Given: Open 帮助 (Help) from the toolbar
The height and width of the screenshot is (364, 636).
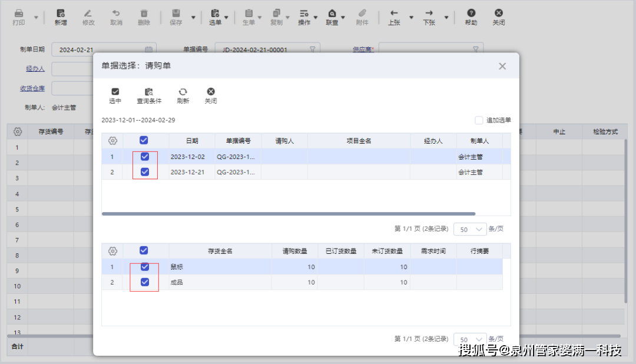Looking at the screenshot, I should coord(471,18).
